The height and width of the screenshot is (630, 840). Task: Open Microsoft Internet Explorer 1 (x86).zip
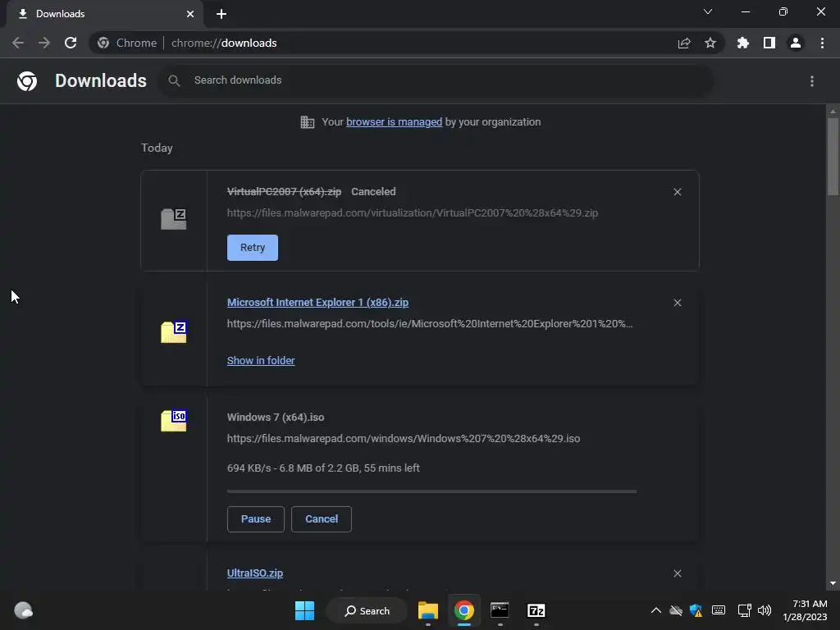pos(317,303)
